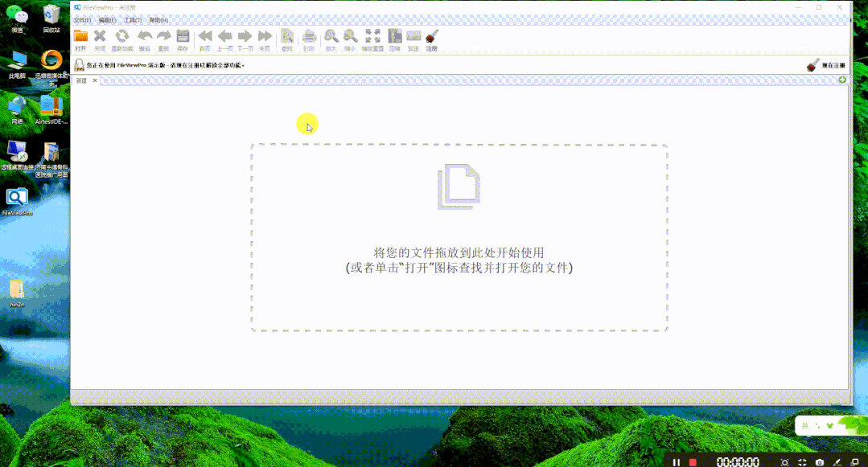The width and height of the screenshot is (868, 467).
Task: Click the 保存 (Save) disk icon
Action: (183, 37)
